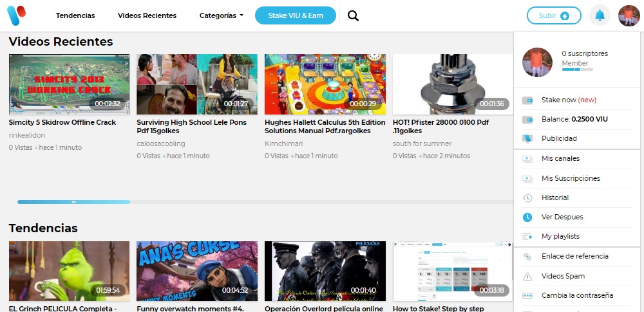This screenshot has height=312, width=644.
Task: Click the Enlace de referencia link icon
Action: point(527,256)
